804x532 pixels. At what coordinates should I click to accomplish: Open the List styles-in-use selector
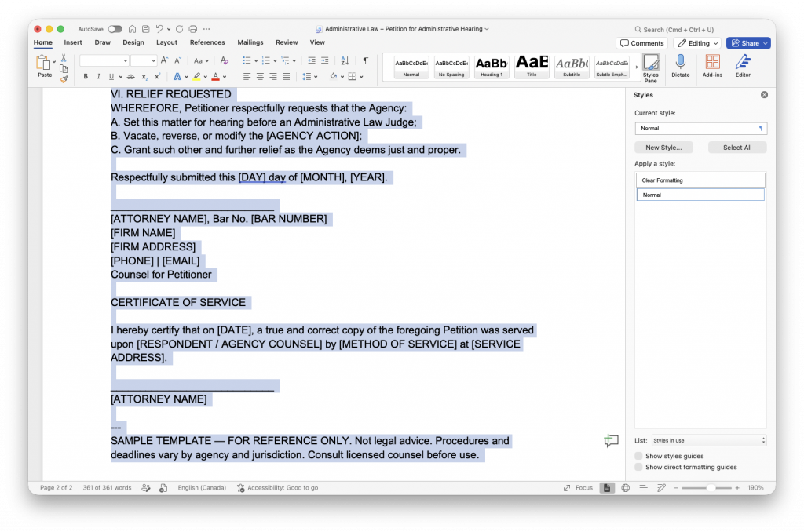pos(709,441)
